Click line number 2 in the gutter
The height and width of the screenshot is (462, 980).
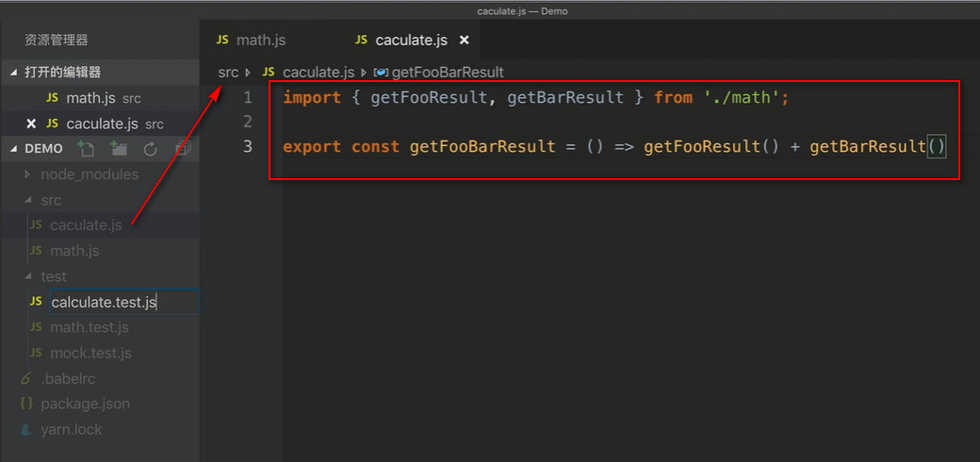click(248, 122)
